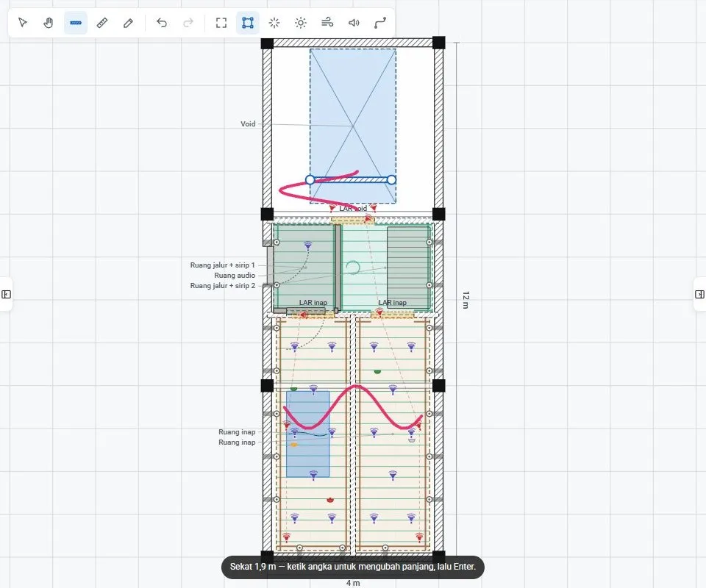Toggle the room boundary nodes tool
This screenshot has width=706, height=588.
[248, 23]
